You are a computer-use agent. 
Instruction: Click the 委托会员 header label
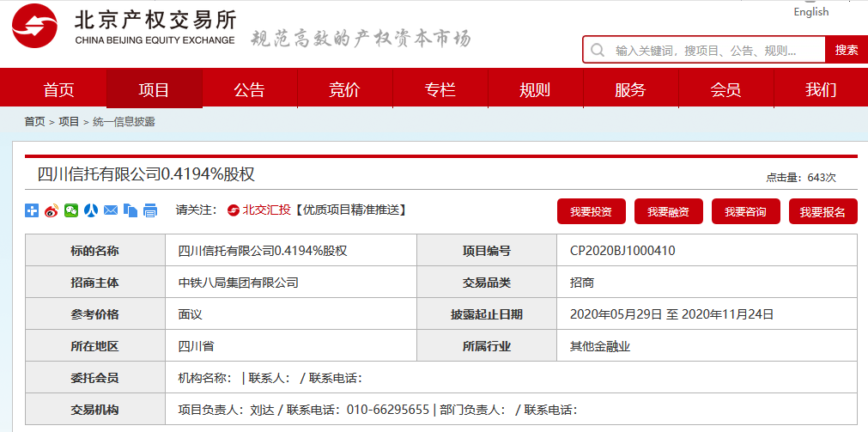94,378
